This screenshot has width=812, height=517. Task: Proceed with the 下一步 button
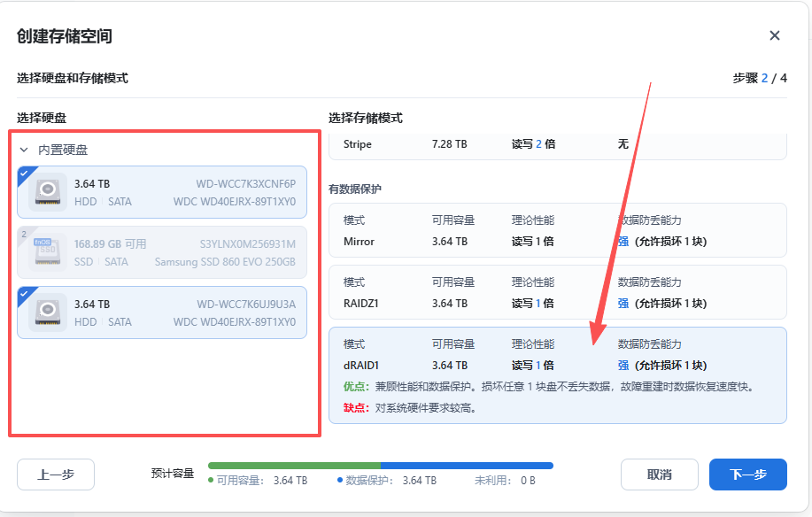tap(747, 475)
